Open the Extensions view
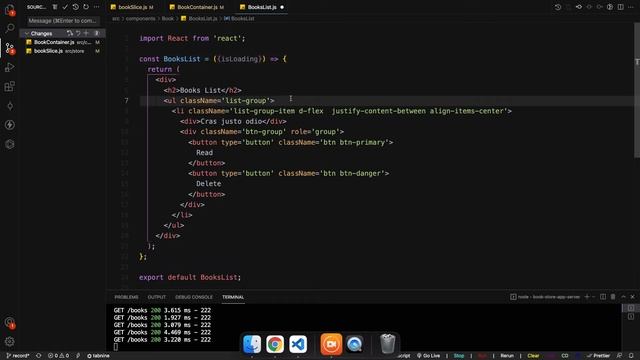 (9, 87)
